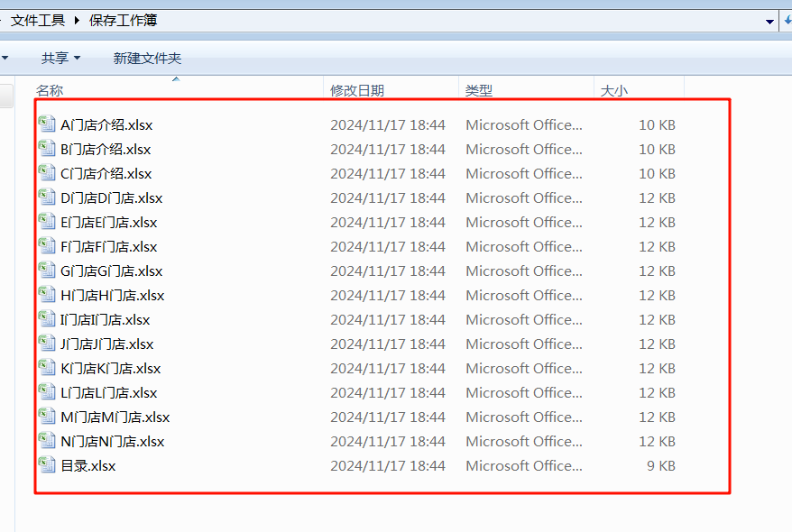Screen dimensions: 792x532
Task: Click file name M门店M门店.xlsx
Action: [115, 417]
